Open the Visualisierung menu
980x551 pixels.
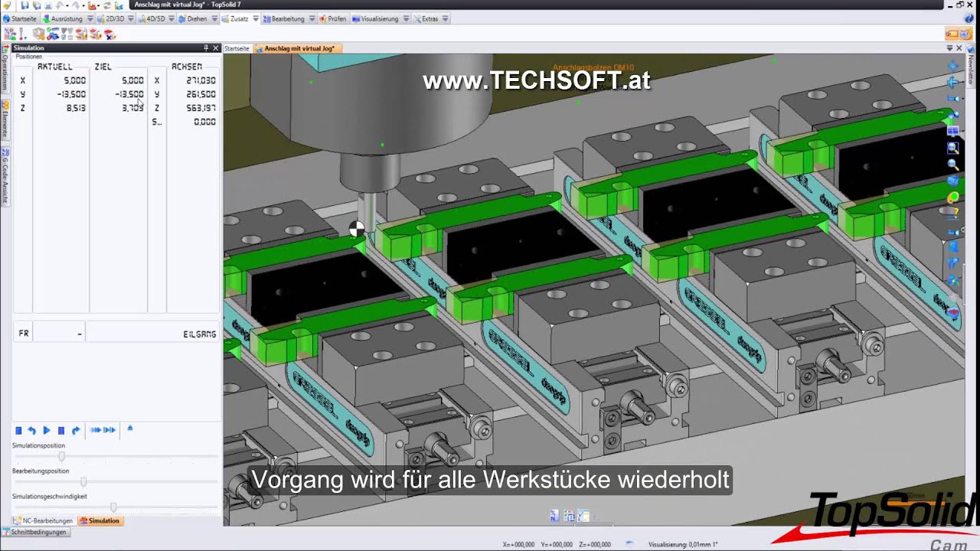click(x=376, y=18)
